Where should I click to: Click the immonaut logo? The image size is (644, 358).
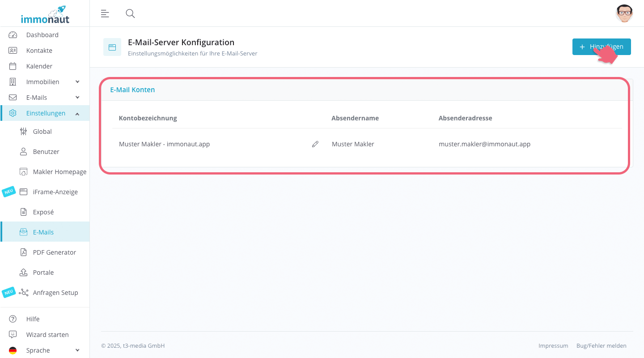tap(45, 15)
